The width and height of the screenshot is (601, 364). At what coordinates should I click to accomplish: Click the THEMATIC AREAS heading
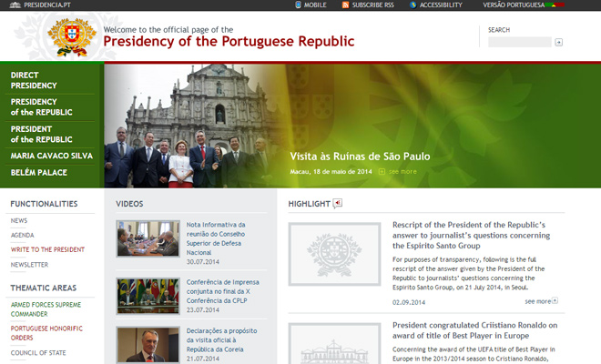coord(44,288)
